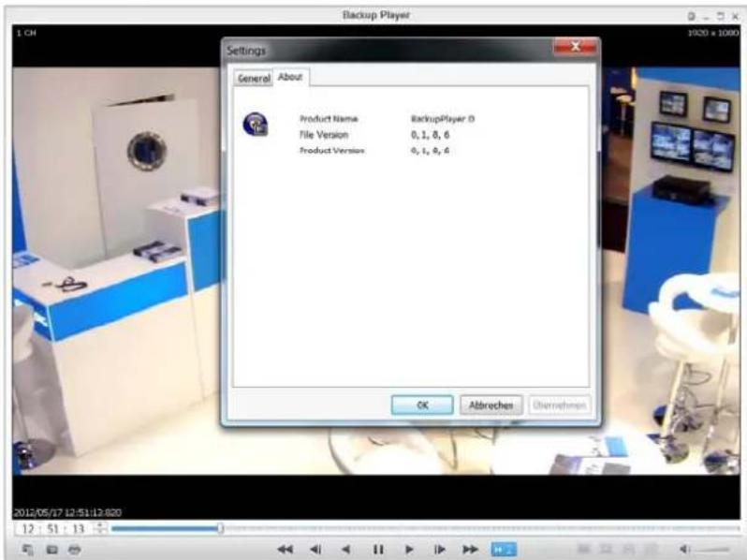Click the forward play button
The height and width of the screenshot is (560, 747).
click(x=409, y=549)
